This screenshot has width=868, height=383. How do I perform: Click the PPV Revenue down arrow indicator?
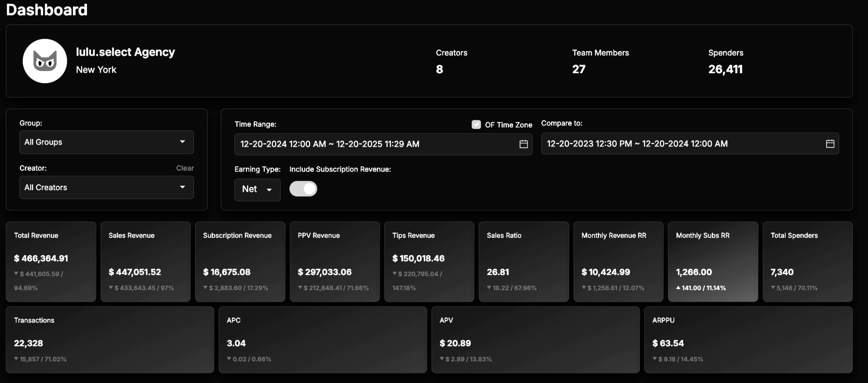pyautogui.click(x=300, y=288)
